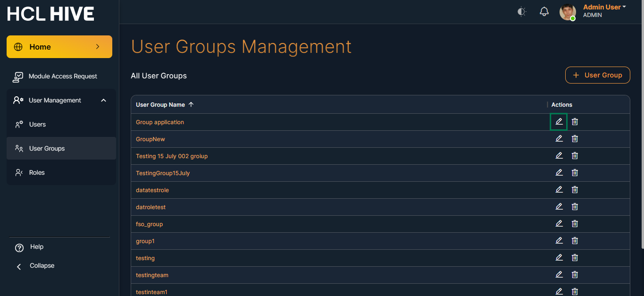
Task: Open the Roles page from sidebar
Action: tap(37, 173)
